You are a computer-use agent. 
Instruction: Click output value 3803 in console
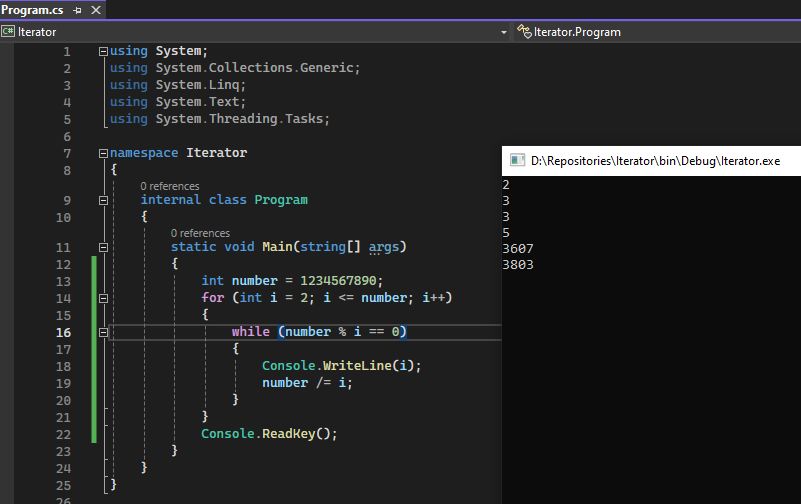(x=517, y=265)
